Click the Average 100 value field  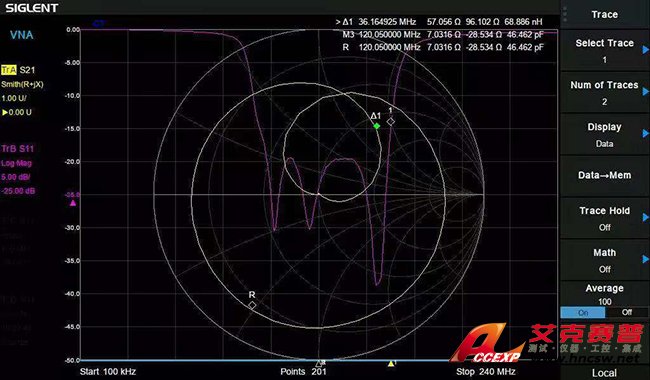pos(604,302)
